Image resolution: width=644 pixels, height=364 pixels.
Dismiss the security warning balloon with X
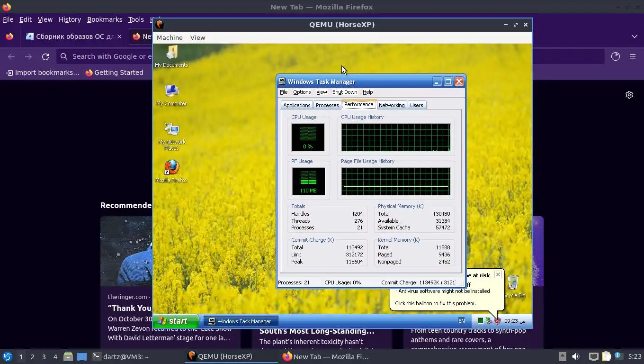click(498, 274)
